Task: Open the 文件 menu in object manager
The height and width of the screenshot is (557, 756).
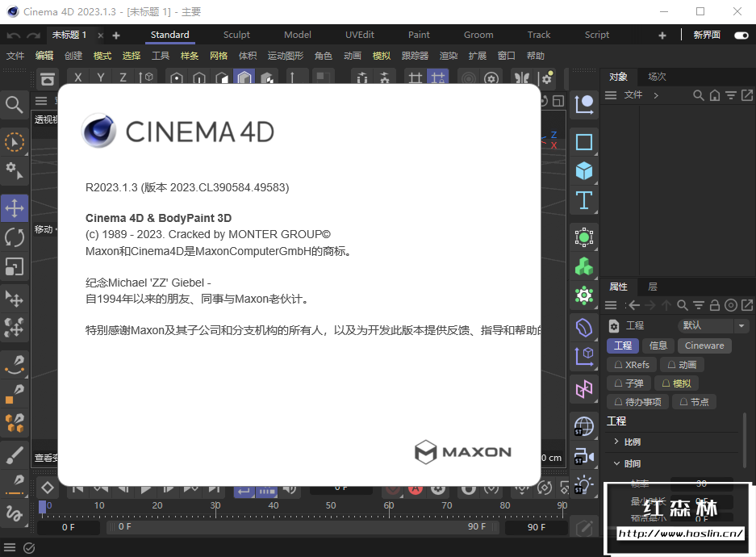Action: pos(633,95)
